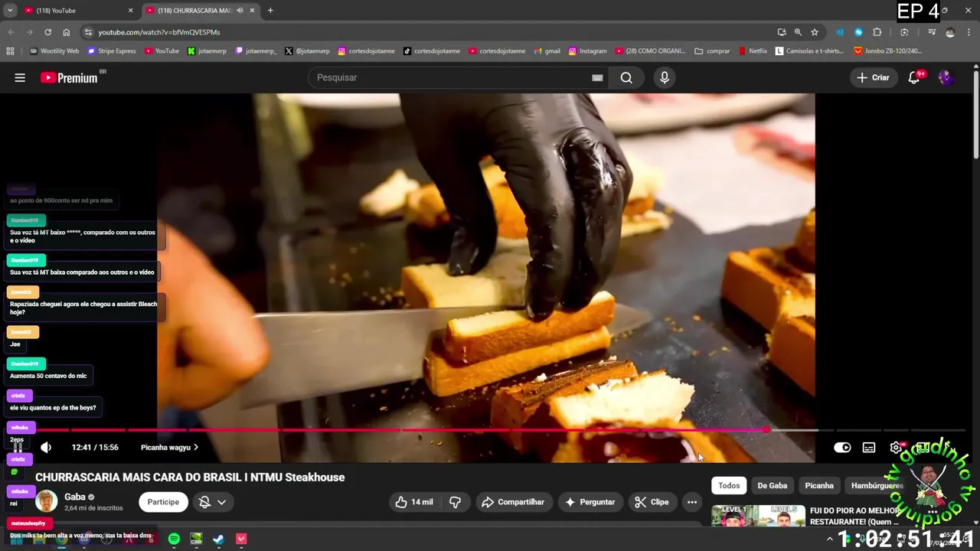
Task: Open the tab search dropdown arrow
Action: (10, 11)
